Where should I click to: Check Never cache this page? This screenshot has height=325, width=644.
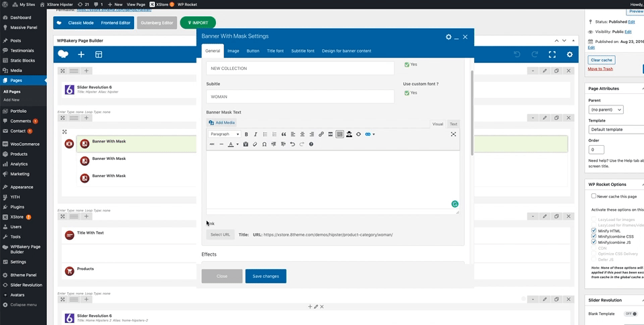(594, 196)
